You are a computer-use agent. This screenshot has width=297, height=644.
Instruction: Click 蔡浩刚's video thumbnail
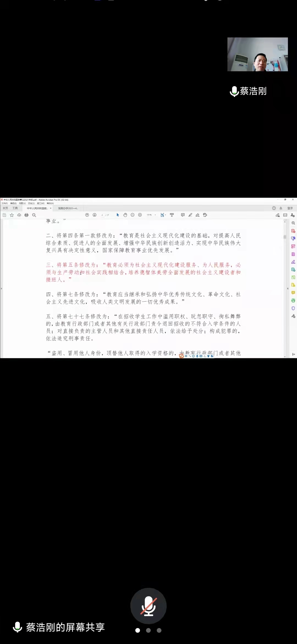[257, 54]
